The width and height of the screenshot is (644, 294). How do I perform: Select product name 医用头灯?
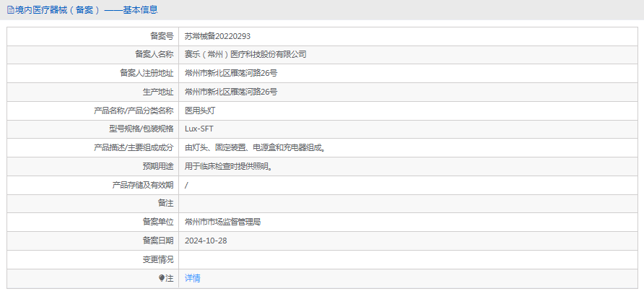pyautogui.click(x=200, y=111)
